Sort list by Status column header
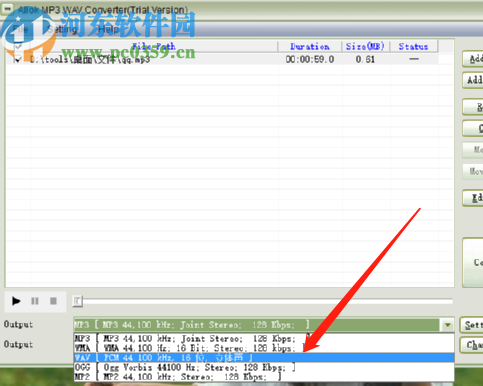The width and height of the screenshot is (483, 386). pos(413,46)
